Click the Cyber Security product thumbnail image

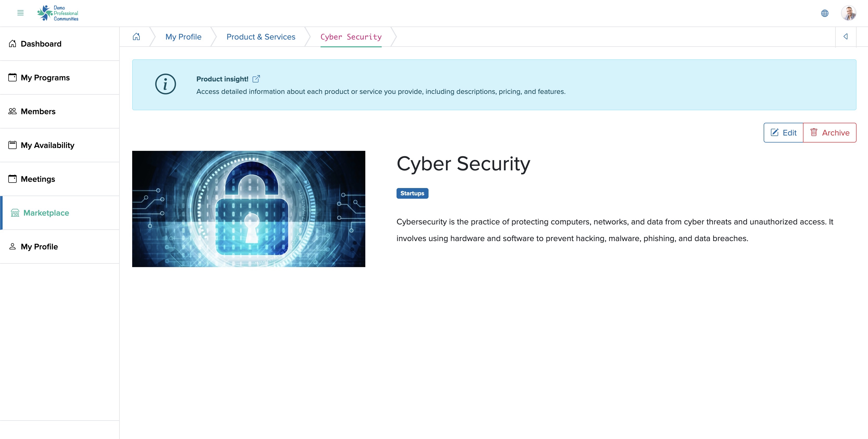[x=249, y=209]
